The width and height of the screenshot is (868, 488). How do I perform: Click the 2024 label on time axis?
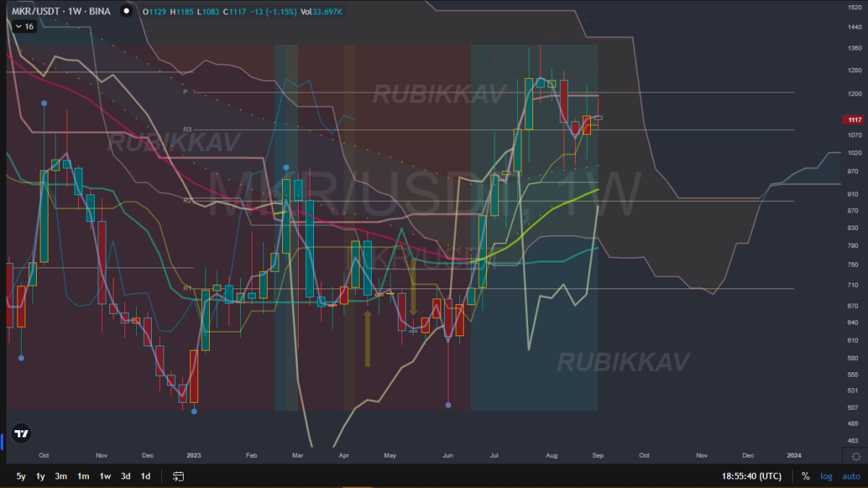tap(794, 455)
